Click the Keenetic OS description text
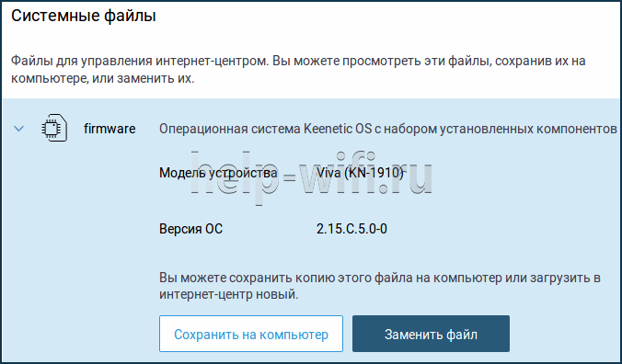This screenshot has width=622, height=364. click(388, 129)
